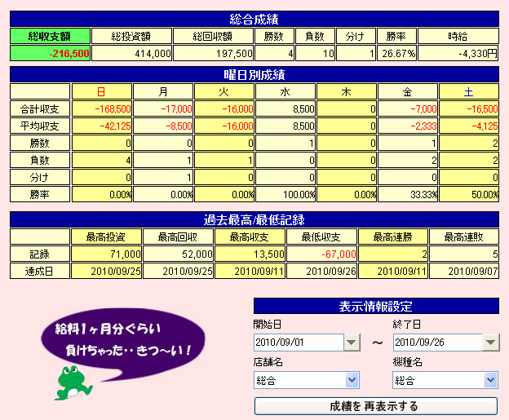Click the 合計収支 row label

40,108
